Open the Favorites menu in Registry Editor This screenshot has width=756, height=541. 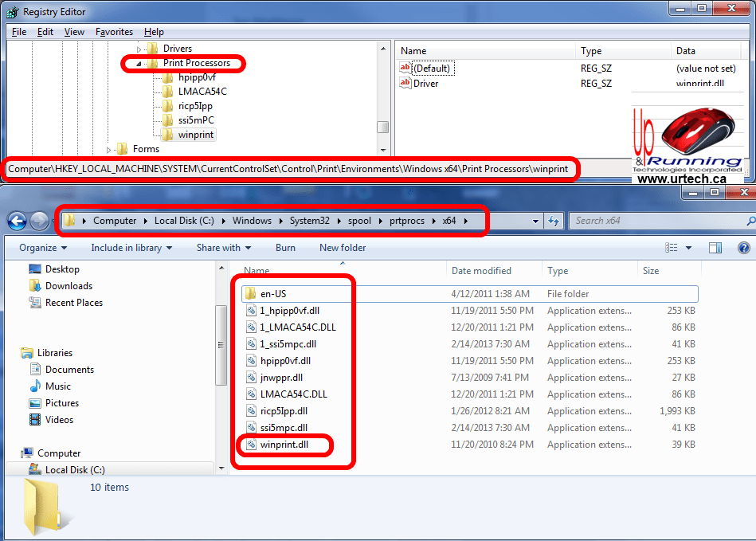coord(114,32)
